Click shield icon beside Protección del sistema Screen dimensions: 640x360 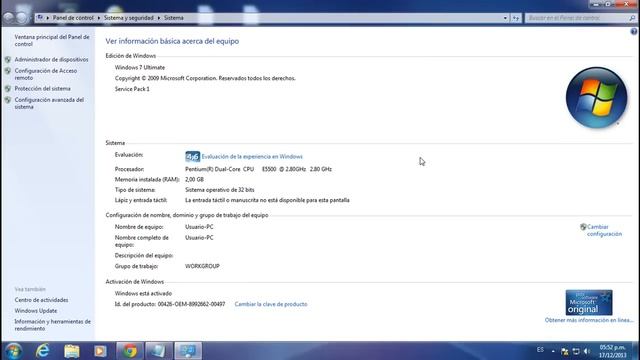[8, 89]
